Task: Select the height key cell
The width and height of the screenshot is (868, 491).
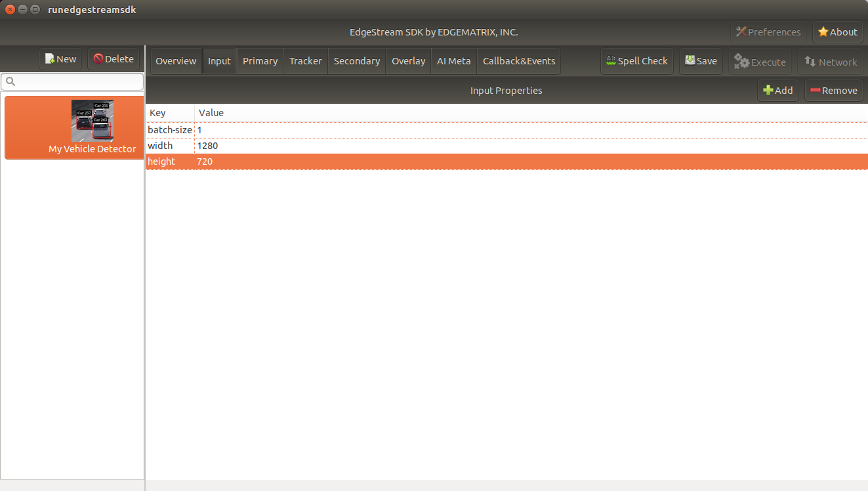Action: coord(170,161)
